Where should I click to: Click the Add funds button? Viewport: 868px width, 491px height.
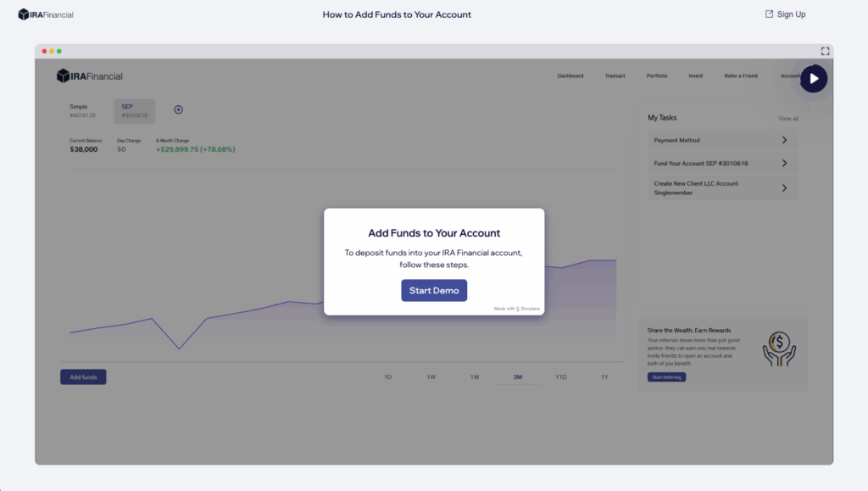pos(83,377)
